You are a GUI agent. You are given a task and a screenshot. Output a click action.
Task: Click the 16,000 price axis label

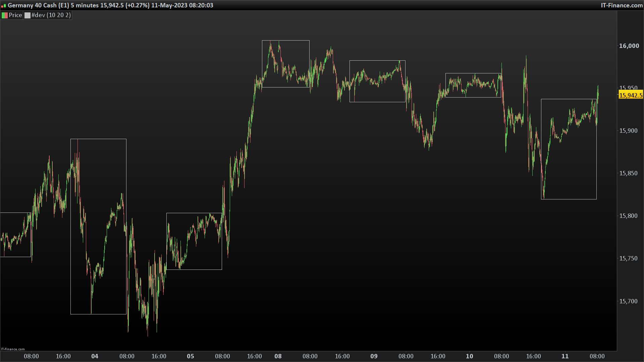coord(629,46)
